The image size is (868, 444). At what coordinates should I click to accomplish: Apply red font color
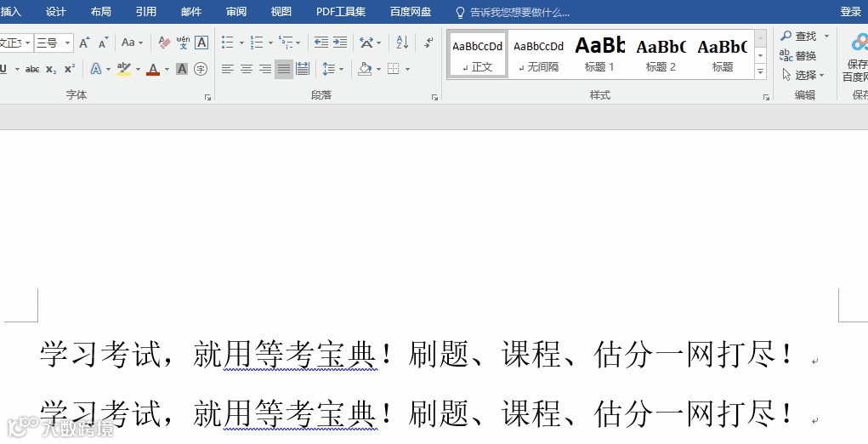pos(153,69)
